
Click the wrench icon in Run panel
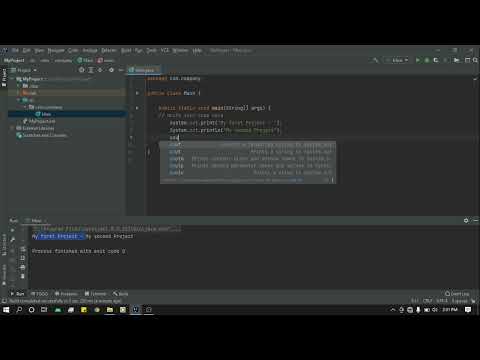13,239
